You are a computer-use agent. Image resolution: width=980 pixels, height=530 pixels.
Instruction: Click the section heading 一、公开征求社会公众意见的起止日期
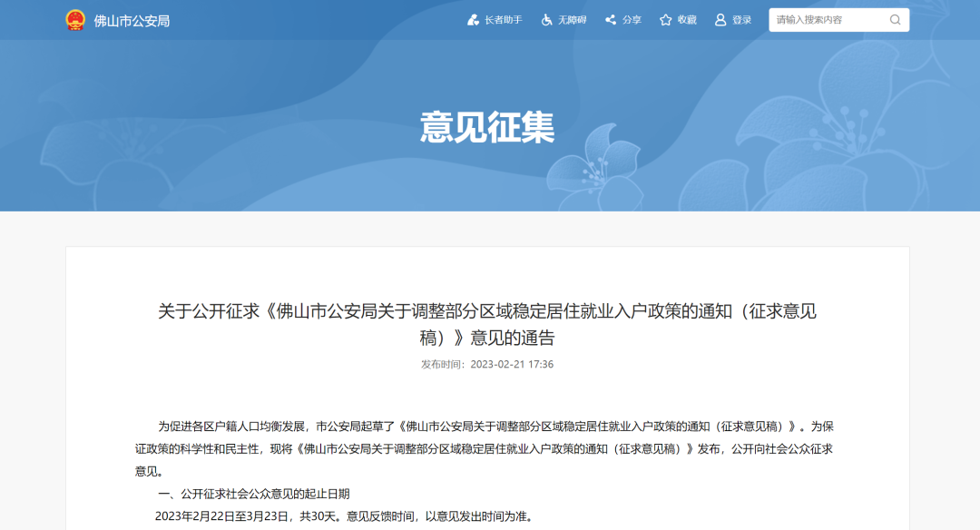click(253, 494)
